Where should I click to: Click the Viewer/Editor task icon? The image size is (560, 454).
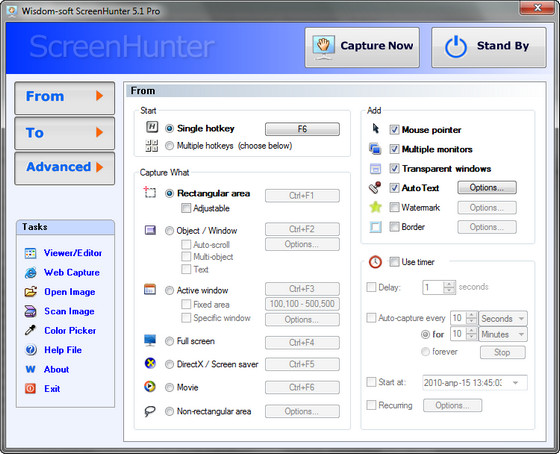point(30,253)
